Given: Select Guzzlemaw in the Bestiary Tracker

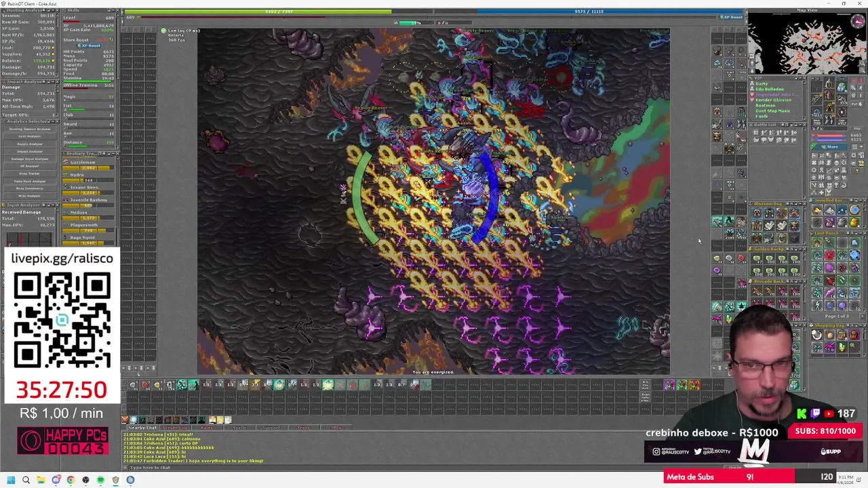Looking at the screenshot, I should click(90, 165).
